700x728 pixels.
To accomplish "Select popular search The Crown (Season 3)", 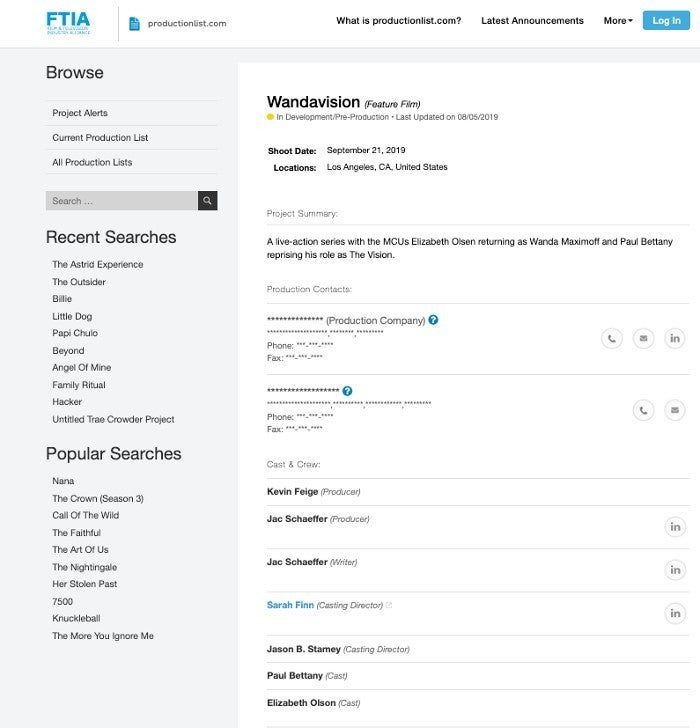I will 98,499.
